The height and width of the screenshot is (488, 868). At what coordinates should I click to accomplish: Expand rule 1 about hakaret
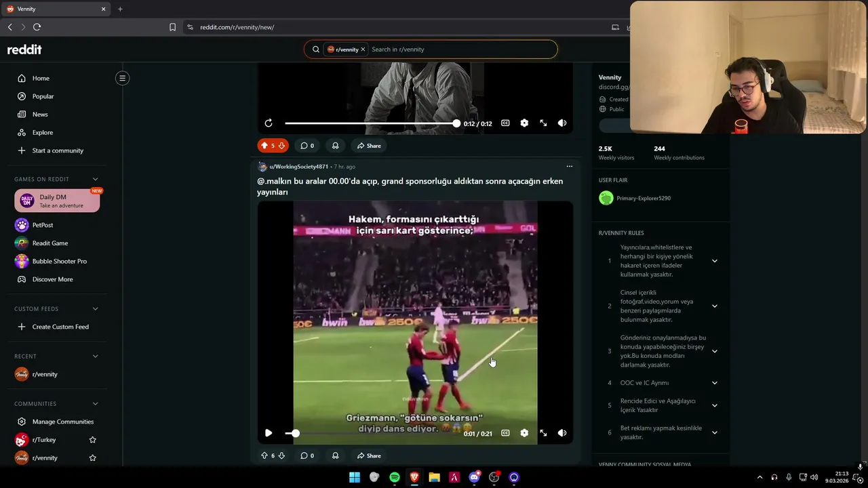click(x=714, y=261)
